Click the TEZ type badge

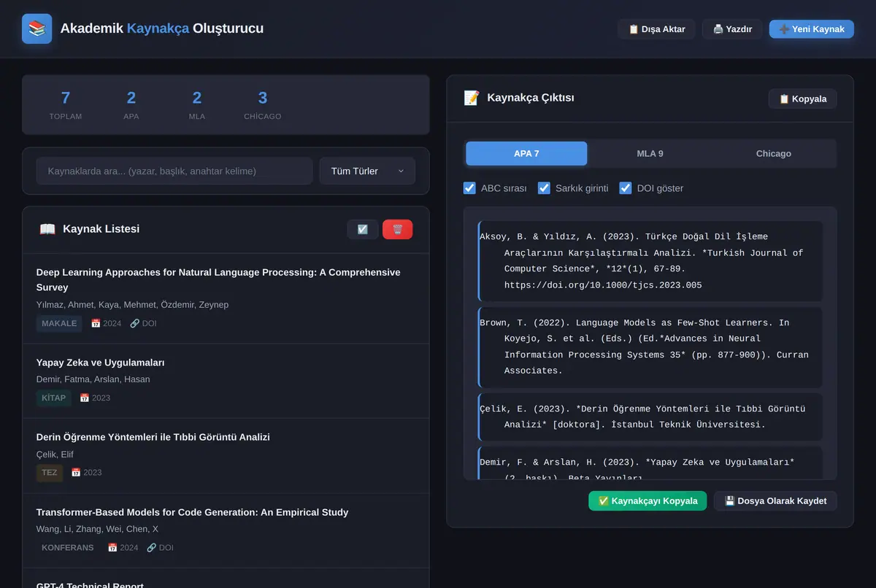(50, 472)
